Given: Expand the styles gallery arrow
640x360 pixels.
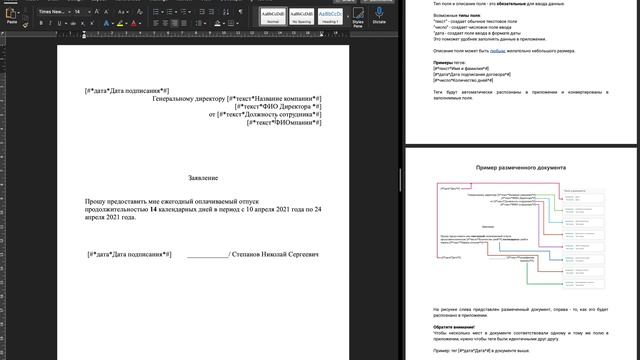Looking at the screenshot, I should [348, 16].
